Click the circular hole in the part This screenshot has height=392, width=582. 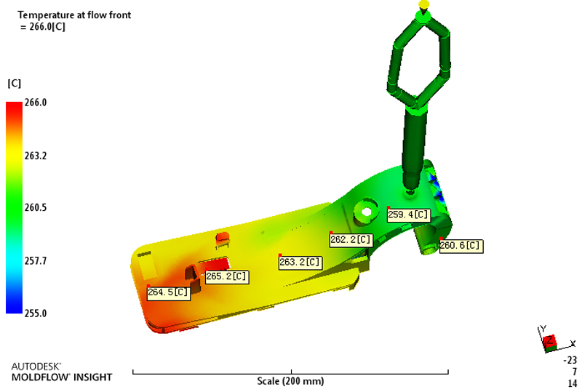tap(366, 212)
